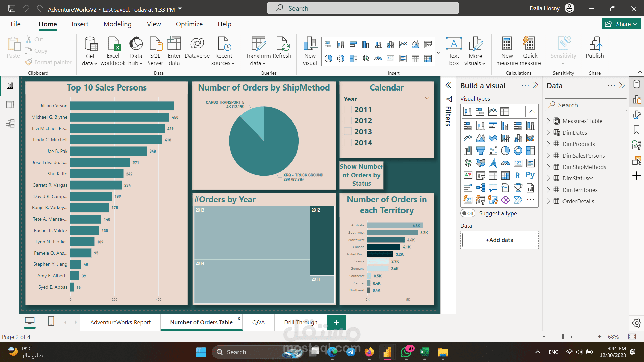Turn on Suggest a type toggle
Screen dimensions: 644x362
(468, 213)
